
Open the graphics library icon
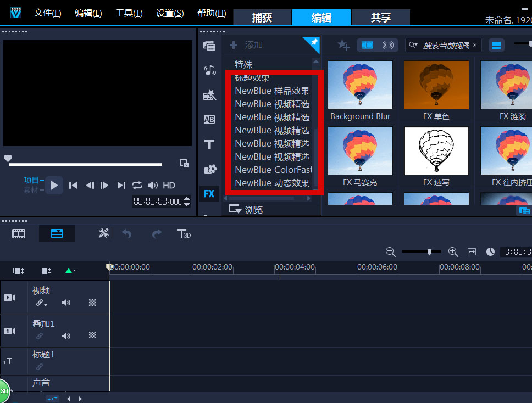tap(210, 169)
